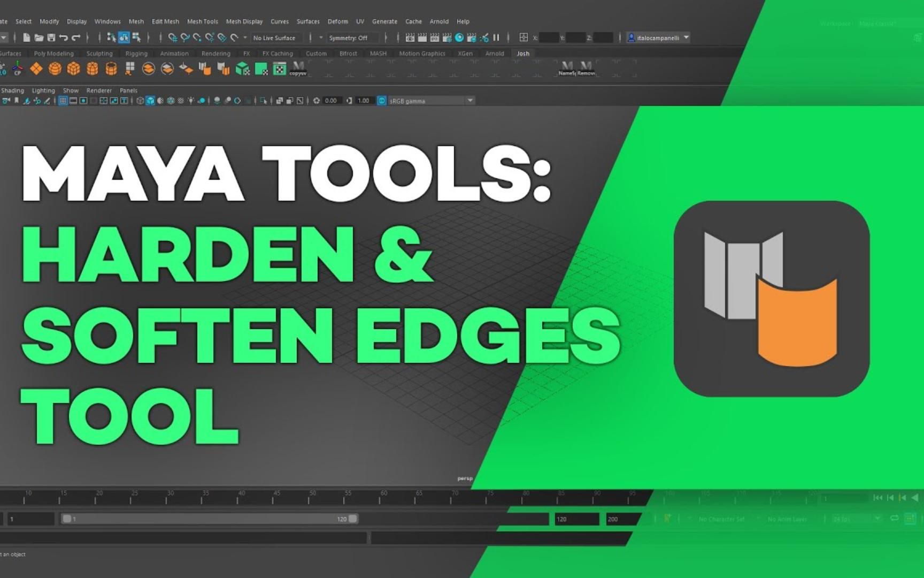The width and height of the screenshot is (924, 578).
Task: Open the panel Renderer menu
Action: tap(99, 90)
